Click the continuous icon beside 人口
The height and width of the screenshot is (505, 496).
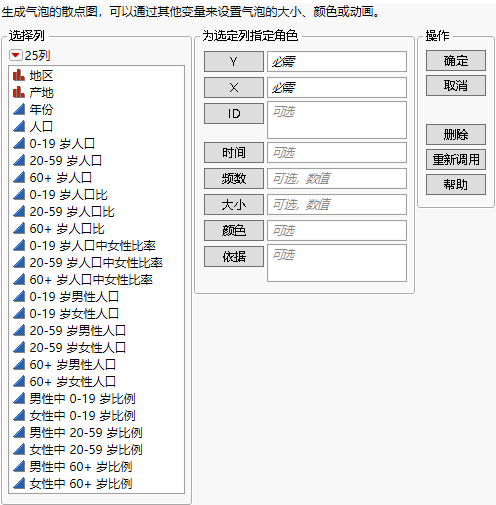coord(19,126)
